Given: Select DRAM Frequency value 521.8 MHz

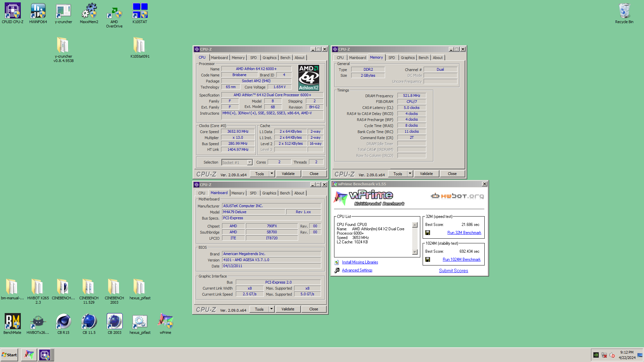Looking at the screenshot, I should tap(412, 96).
